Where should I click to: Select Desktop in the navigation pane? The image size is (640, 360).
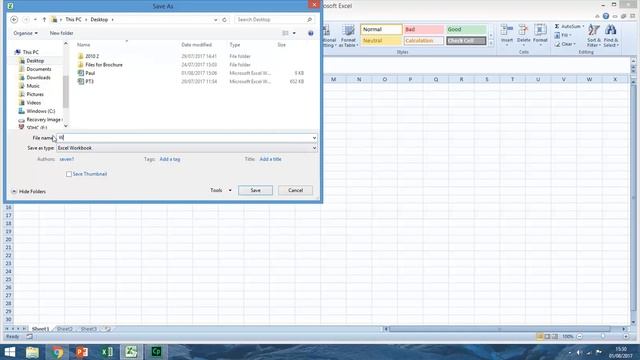click(x=35, y=61)
